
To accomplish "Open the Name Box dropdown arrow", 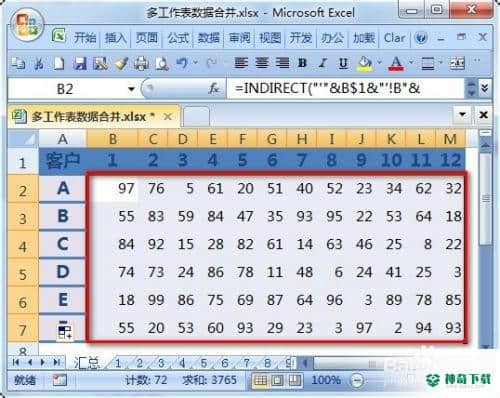I will (131, 89).
